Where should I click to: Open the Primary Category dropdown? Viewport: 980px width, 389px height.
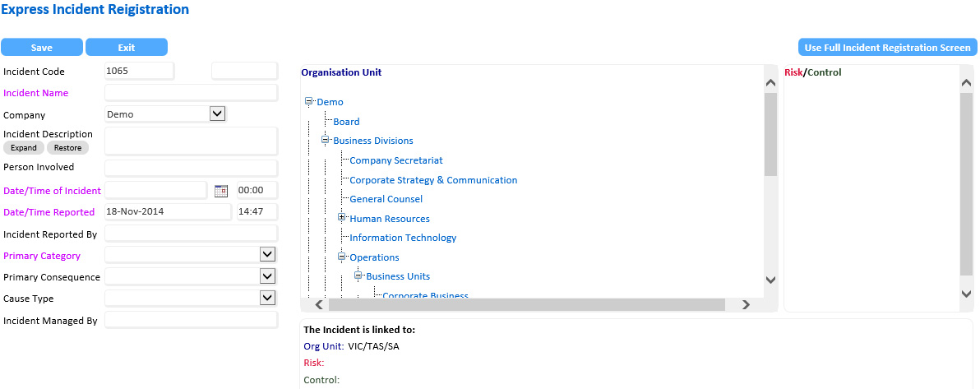pos(266,255)
